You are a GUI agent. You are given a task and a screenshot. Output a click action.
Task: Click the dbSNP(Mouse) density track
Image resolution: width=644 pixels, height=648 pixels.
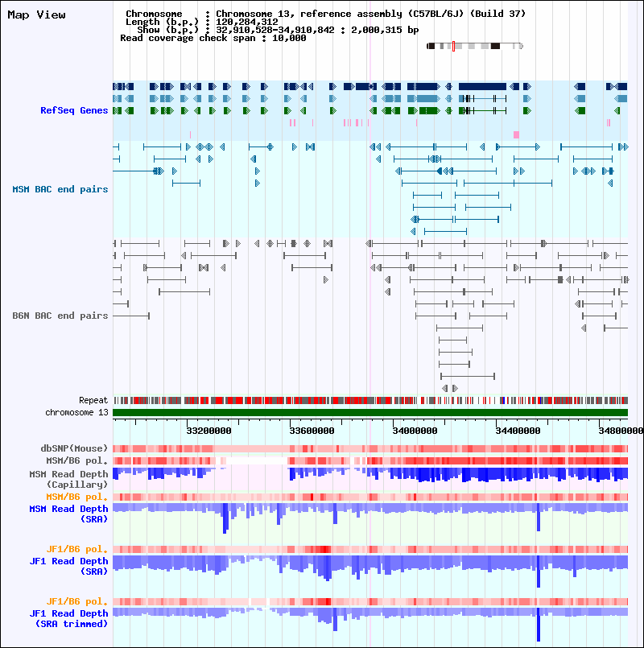370,449
